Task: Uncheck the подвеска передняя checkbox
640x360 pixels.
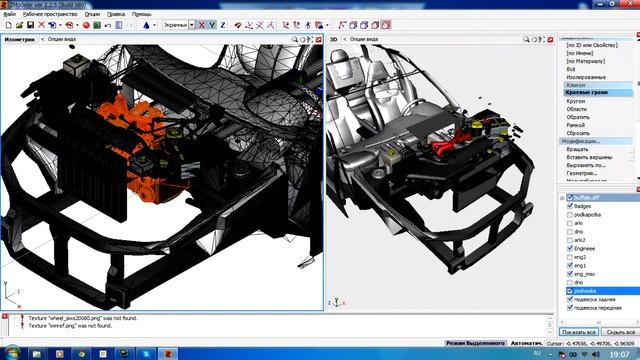Action: click(x=570, y=308)
